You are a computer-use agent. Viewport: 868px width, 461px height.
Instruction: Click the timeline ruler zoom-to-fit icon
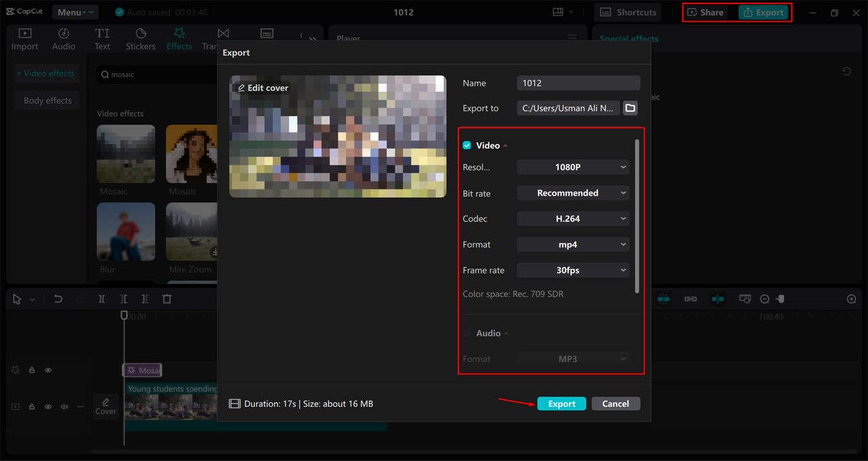(x=745, y=299)
